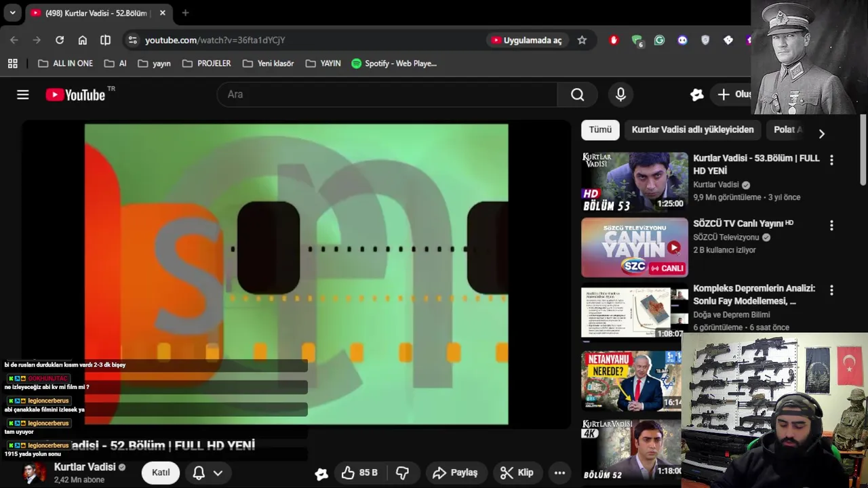
Task: Open the PROJELER bookmark folder
Action: [206, 64]
